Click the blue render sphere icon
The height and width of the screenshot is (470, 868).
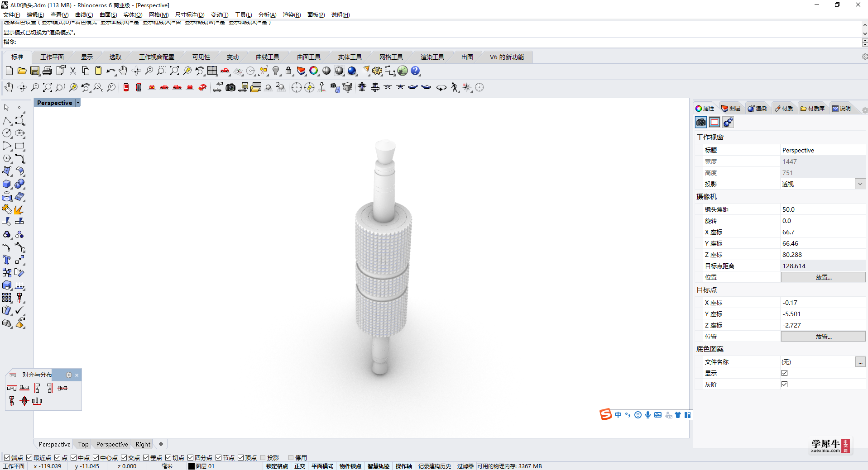tap(352, 71)
